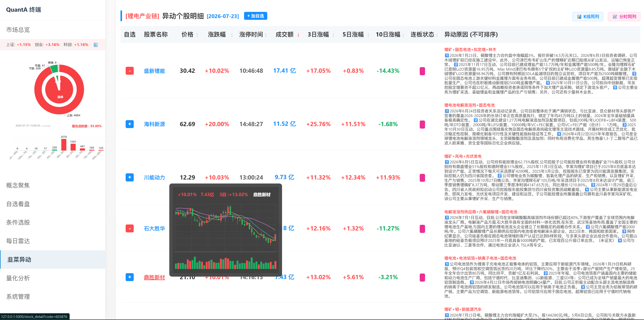644x320 pixels.
Task: Click 鼎胜新材 pink 连板状态 marker
Action: point(422,277)
